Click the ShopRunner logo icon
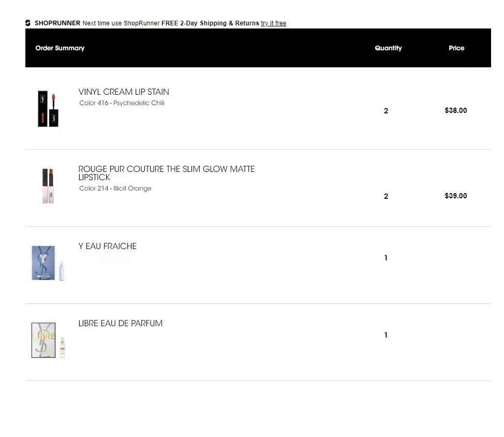The width and height of the screenshot is (504, 437). coord(28,23)
